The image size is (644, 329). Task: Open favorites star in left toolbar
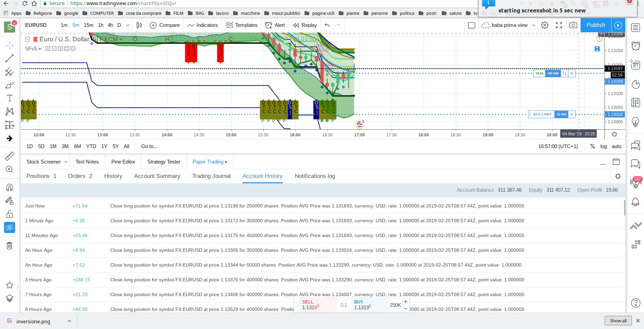10,285
